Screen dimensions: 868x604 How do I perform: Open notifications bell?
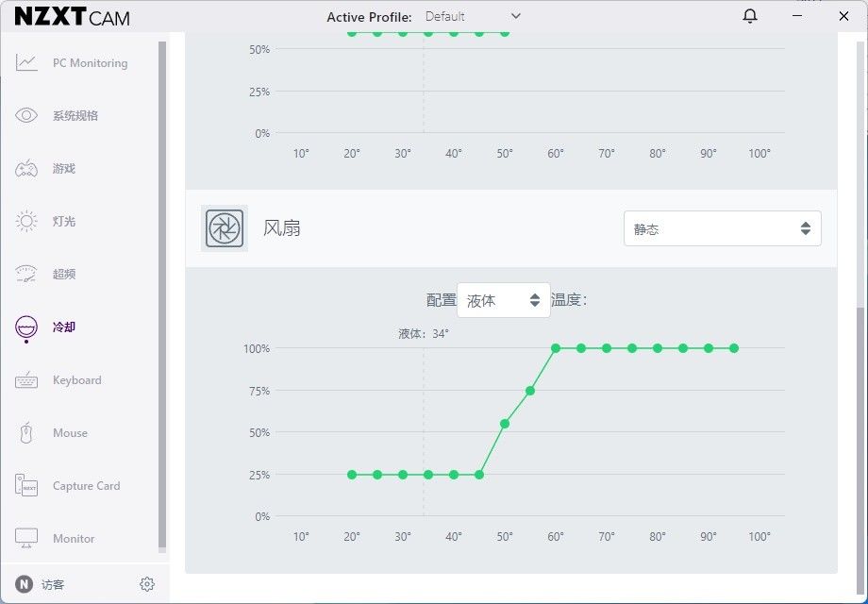750,16
